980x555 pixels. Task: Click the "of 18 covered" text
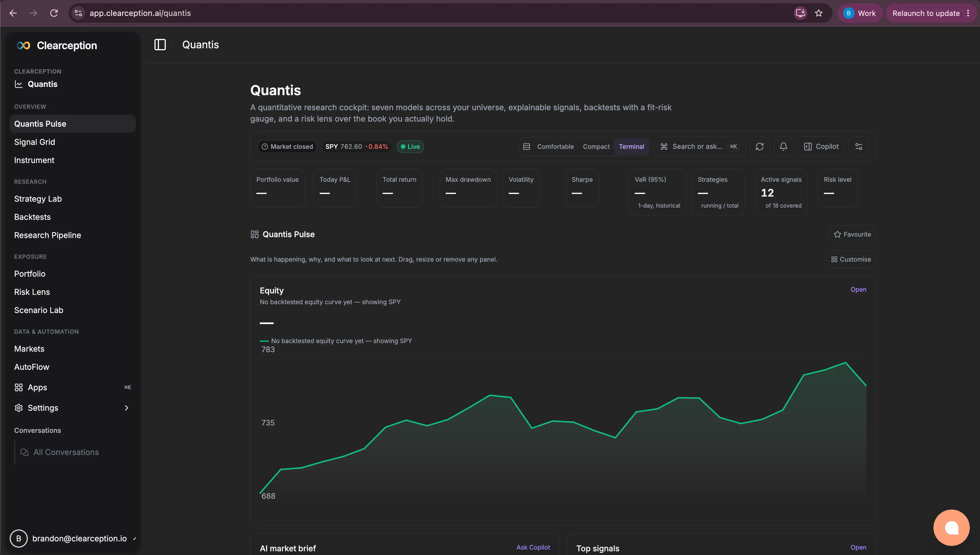[x=783, y=205]
